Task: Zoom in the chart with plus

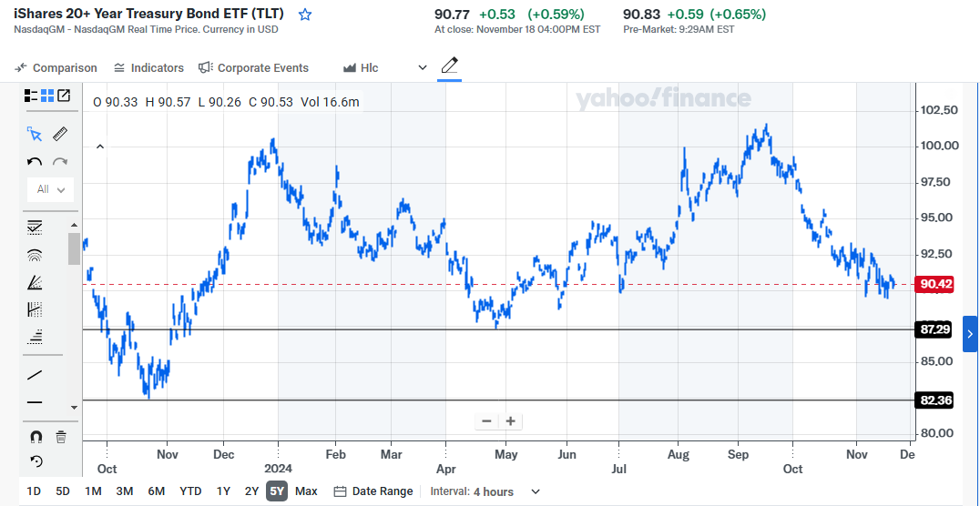Action: pos(510,421)
